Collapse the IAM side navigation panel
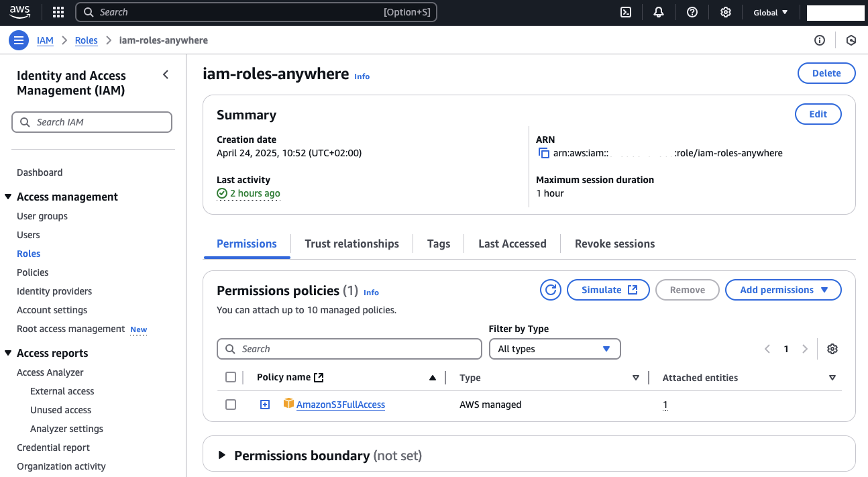Screen dimensions: 868x477 (x=166, y=75)
